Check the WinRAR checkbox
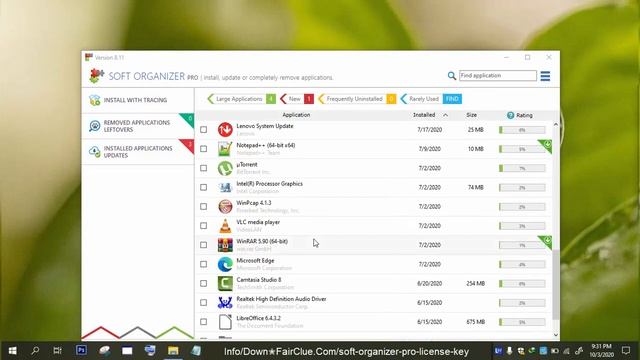Image resolution: width=640 pixels, height=360 pixels. (x=204, y=245)
